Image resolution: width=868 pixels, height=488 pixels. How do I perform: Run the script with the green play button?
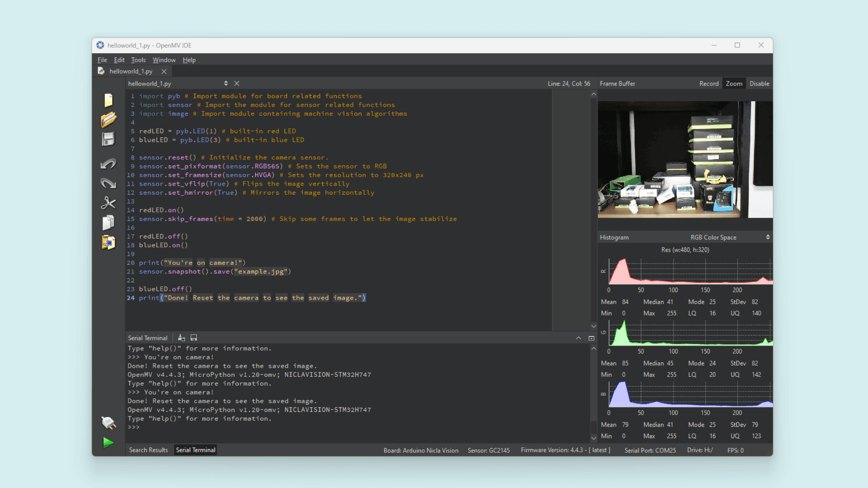(x=108, y=442)
